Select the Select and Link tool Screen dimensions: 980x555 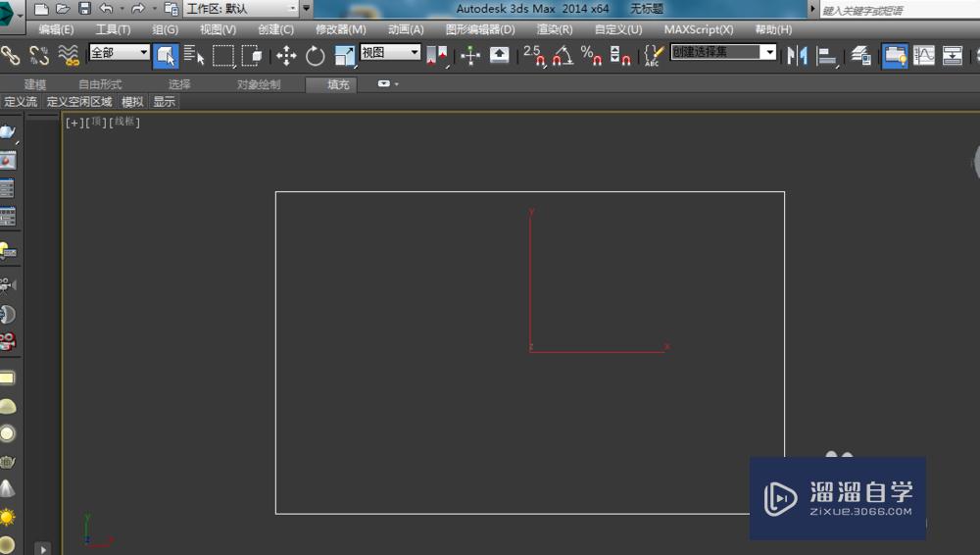pos(11,56)
